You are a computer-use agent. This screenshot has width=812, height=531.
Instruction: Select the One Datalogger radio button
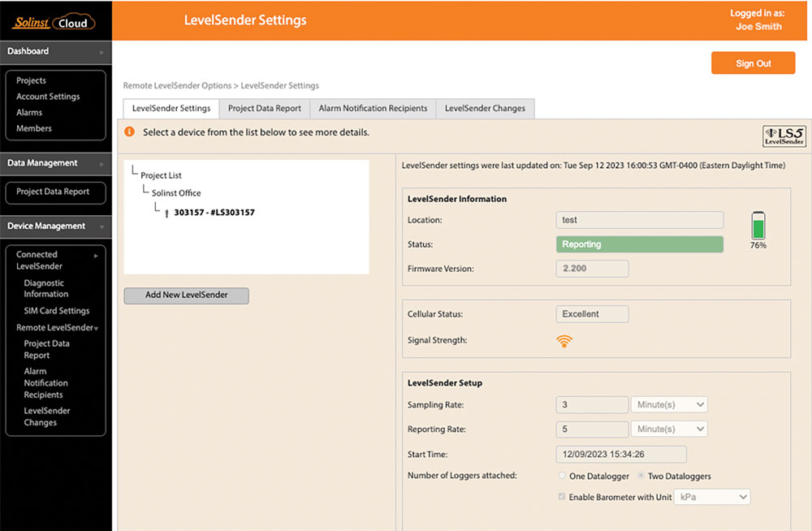tap(562, 476)
